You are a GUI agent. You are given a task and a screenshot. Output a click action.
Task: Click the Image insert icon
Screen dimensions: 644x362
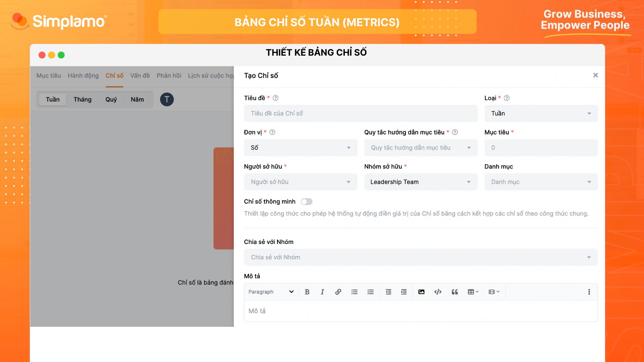click(x=422, y=292)
